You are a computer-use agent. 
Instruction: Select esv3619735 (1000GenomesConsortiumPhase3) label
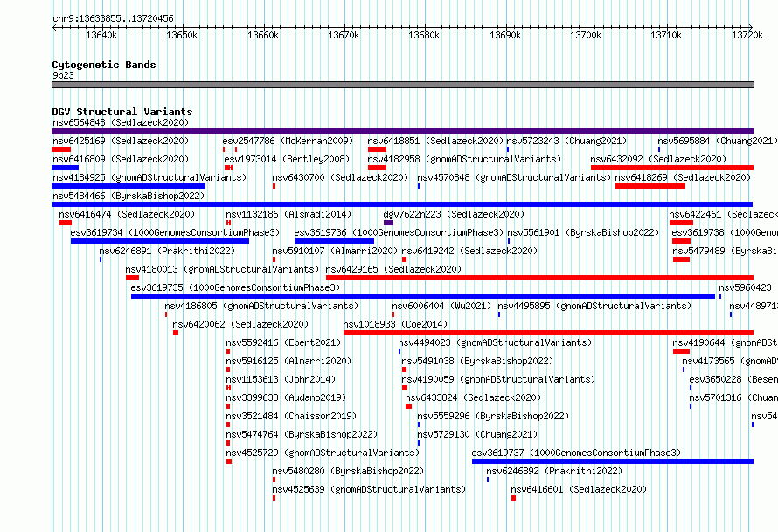235,287
